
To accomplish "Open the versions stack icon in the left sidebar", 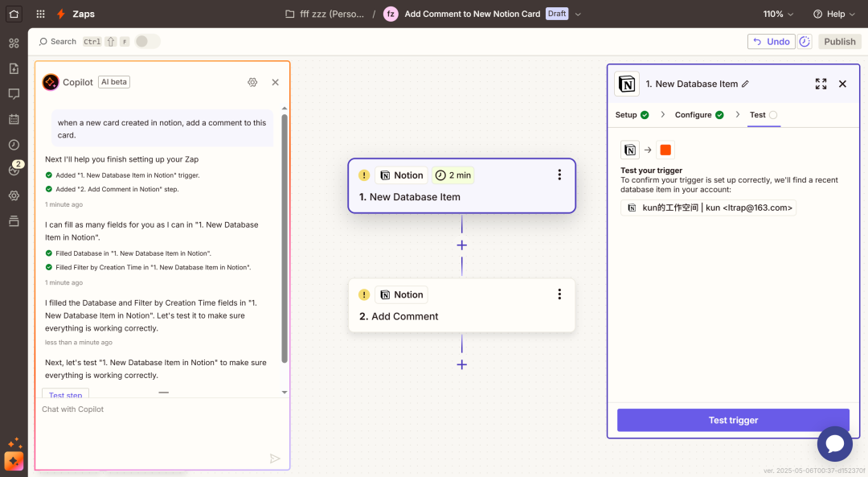I will pyautogui.click(x=14, y=221).
